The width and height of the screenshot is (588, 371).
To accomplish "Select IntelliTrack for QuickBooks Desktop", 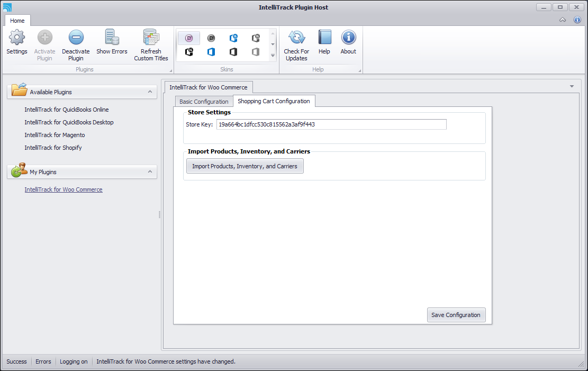I will [69, 122].
